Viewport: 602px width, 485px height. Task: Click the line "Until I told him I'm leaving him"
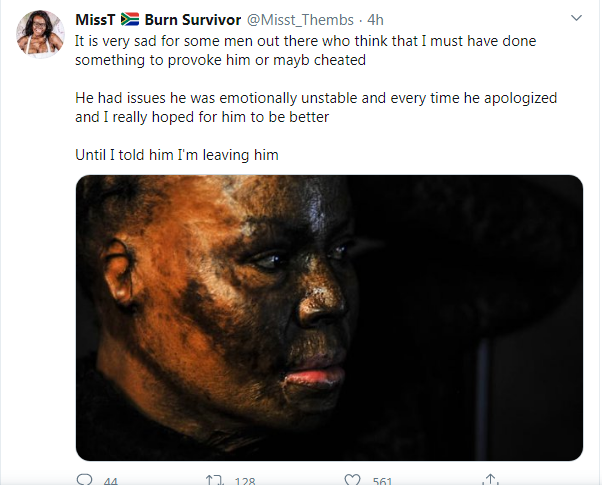178,155
